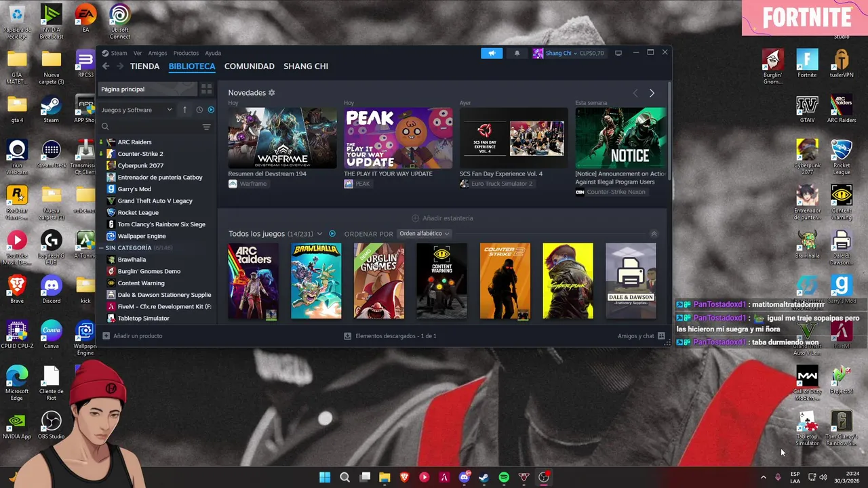The height and width of the screenshot is (488, 868).
Task: Open the Brawlhalla game cover in shelf
Action: [316, 281]
